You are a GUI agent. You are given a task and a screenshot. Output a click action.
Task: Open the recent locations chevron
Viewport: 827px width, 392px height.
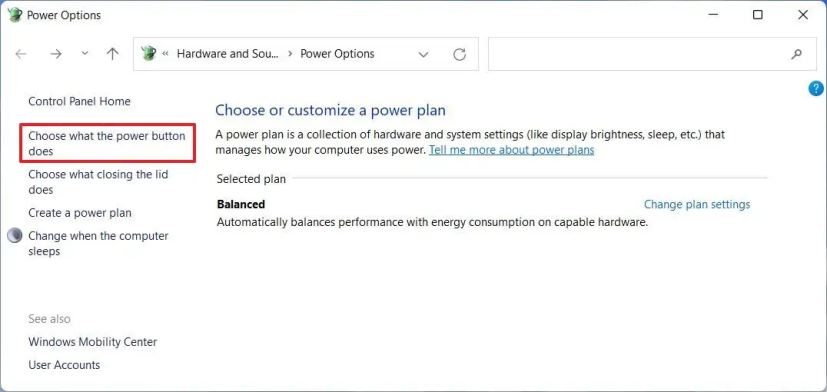85,54
